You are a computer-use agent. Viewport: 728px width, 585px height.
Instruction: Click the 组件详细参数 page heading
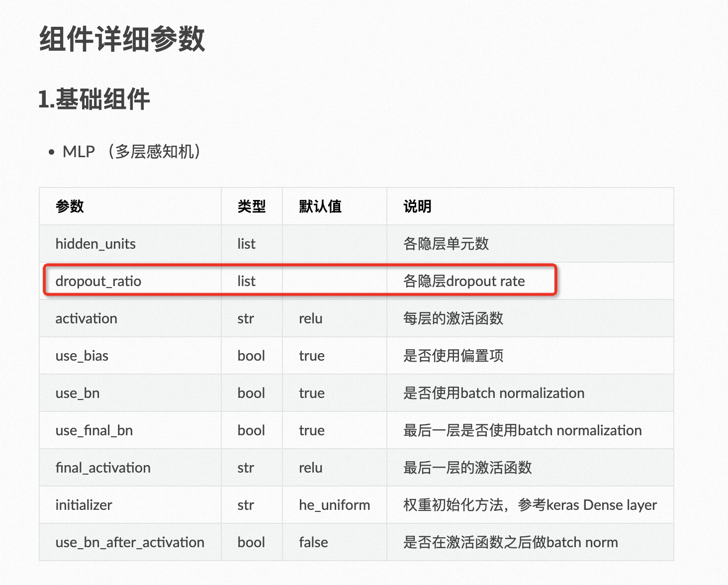122,39
